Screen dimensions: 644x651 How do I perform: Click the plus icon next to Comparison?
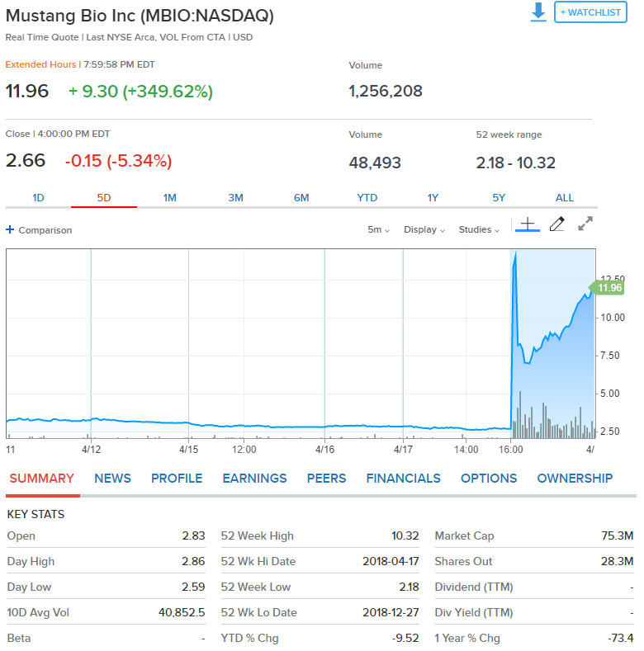pyautogui.click(x=10, y=229)
